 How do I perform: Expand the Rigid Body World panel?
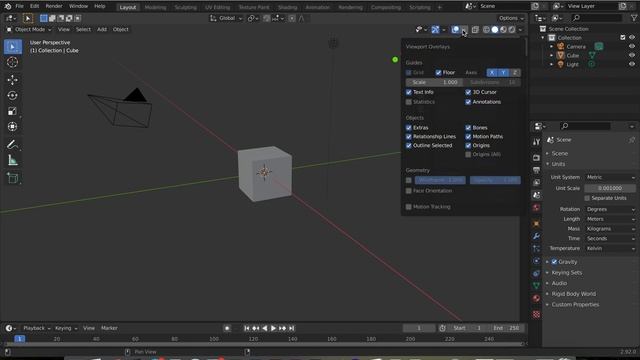[573, 294]
